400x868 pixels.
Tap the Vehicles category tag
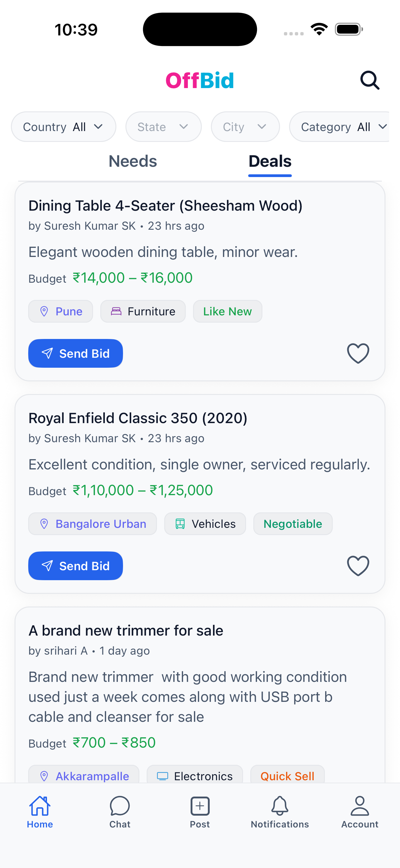pos(205,524)
